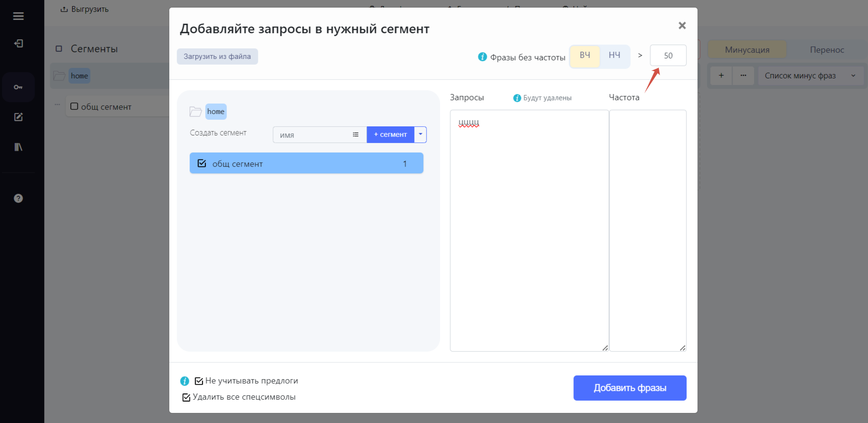
Task: Click into the Запросы text area
Action: tap(529, 231)
